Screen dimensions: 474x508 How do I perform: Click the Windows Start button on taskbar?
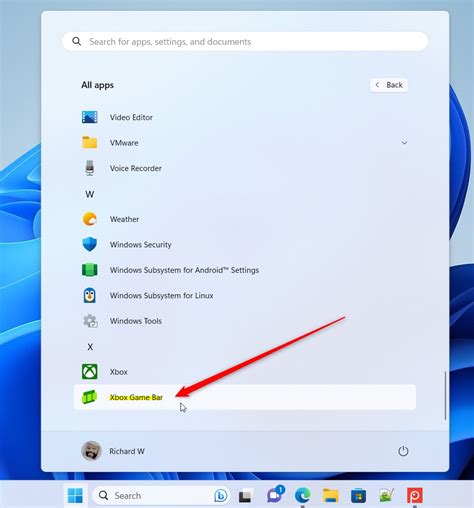click(x=75, y=496)
